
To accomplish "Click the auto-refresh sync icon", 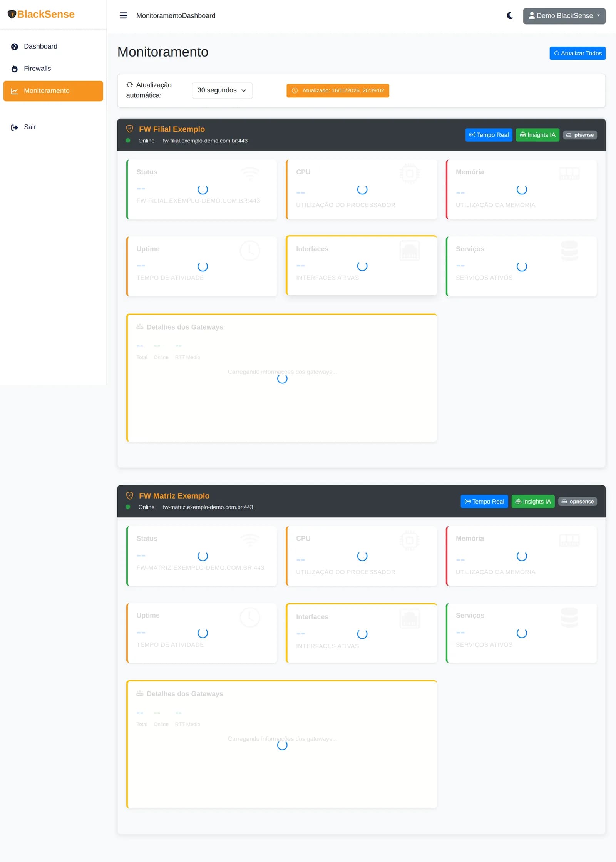I will 130,85.
